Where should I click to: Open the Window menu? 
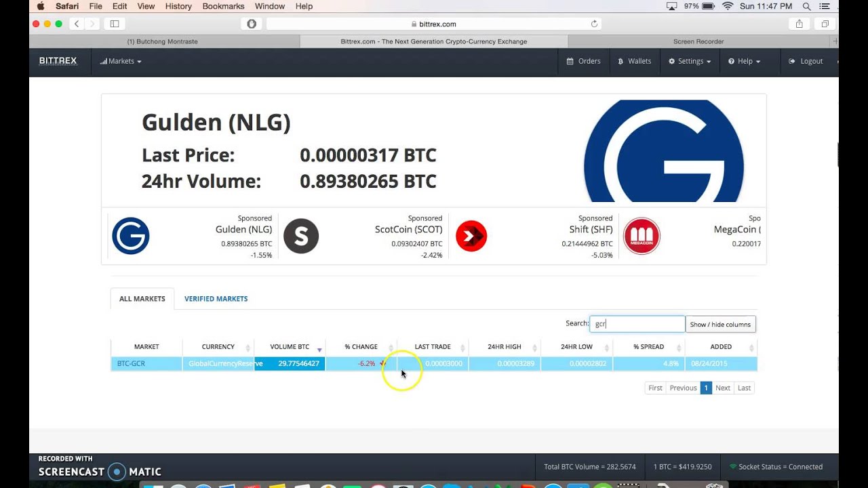pyautogui.click(x=270, y=6)
